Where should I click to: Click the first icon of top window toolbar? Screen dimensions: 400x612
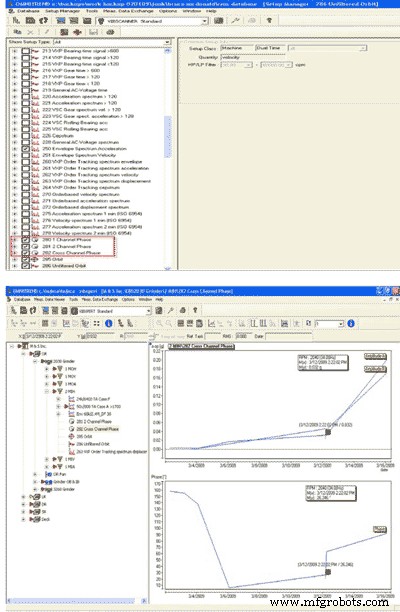tap(16, 20)
